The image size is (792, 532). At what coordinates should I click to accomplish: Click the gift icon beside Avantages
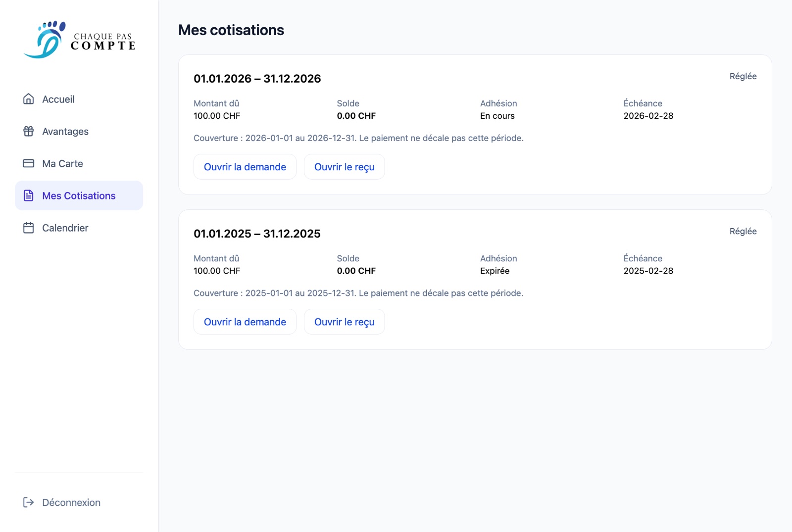29,131
